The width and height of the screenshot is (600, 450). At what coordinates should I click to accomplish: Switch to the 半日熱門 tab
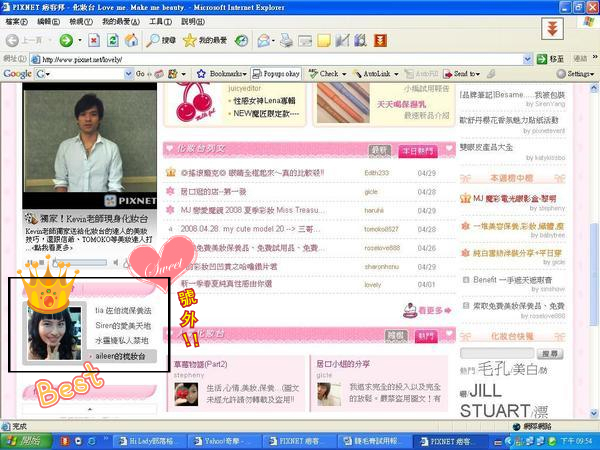(418, 151)
